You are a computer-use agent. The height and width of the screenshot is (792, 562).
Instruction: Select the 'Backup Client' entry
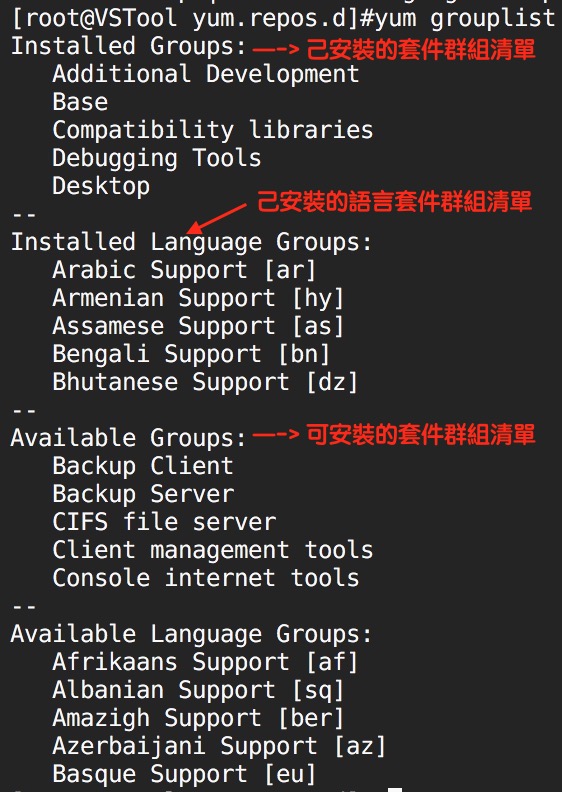[x=143, y=466]
